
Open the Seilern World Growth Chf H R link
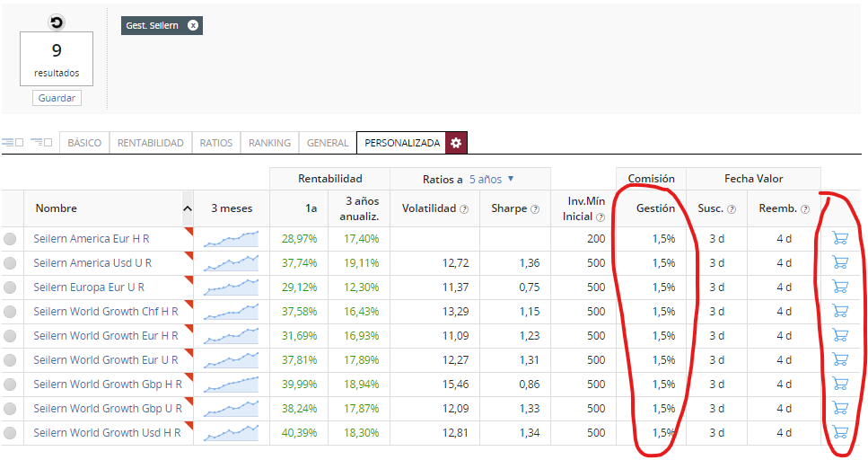(x=106, y=312)
